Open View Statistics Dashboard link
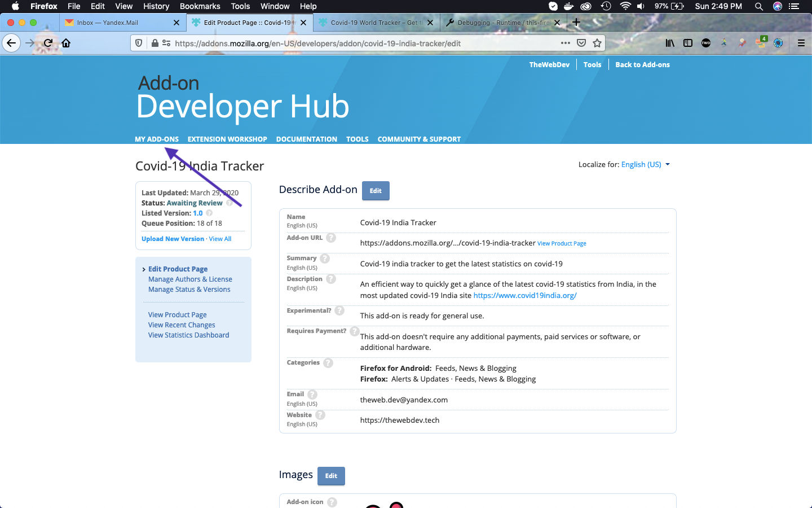This screenshot has height=508, width=812. point(188,335)
